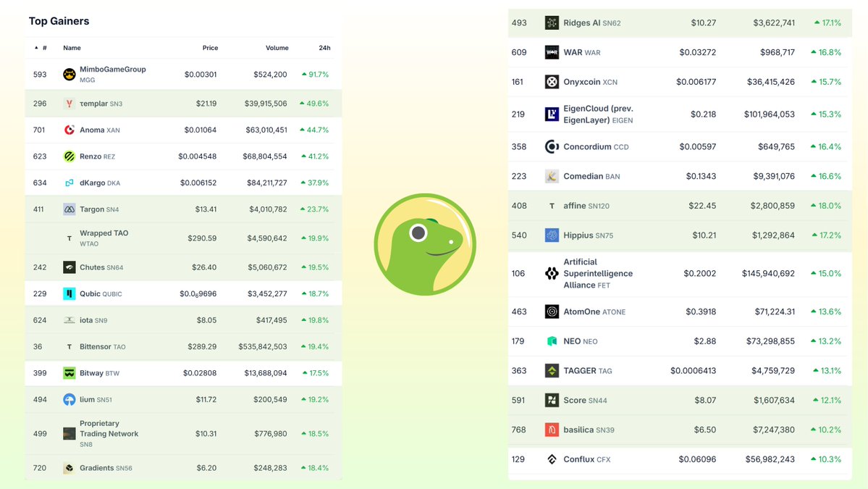Click the CoinGecko gecko logo
This screenshot has width=868, height=489.
(425, 244)
